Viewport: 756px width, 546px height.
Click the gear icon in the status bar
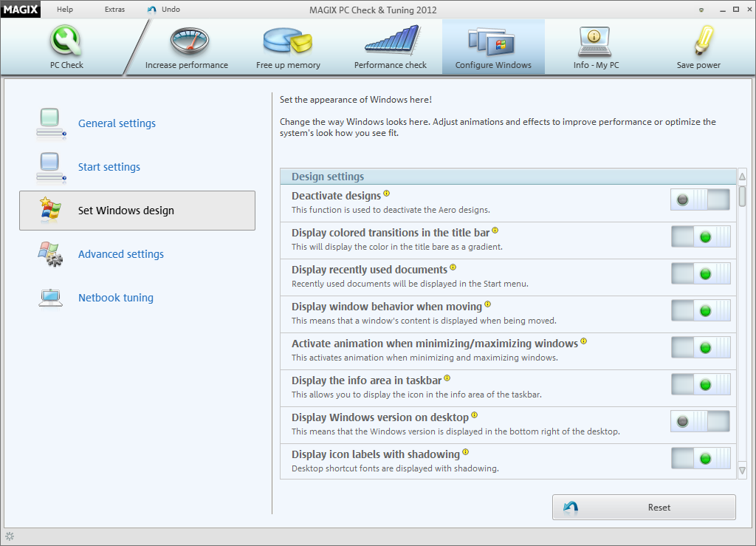(10, 536)
